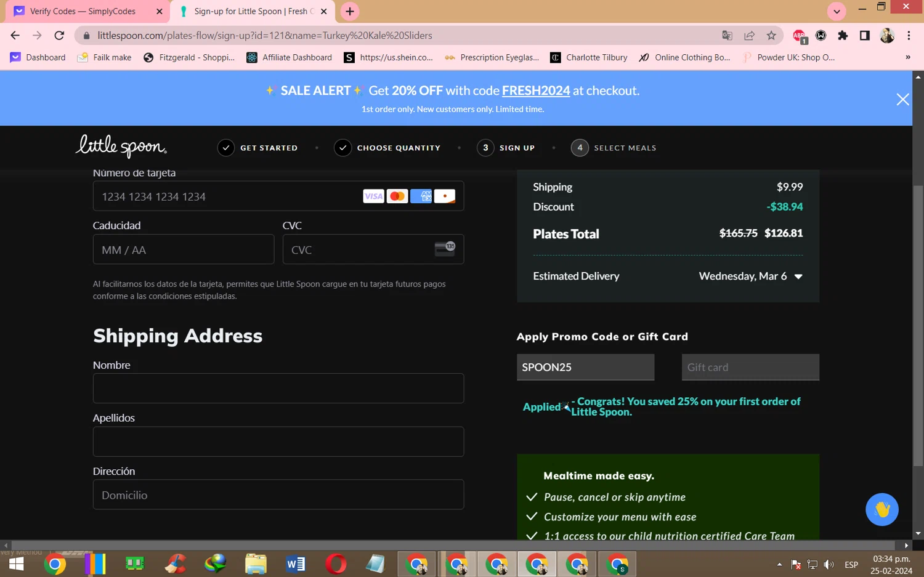This screenshot has height=577, width=924.
Task: Click the Little Spoon logo
Action: point(121,147)
